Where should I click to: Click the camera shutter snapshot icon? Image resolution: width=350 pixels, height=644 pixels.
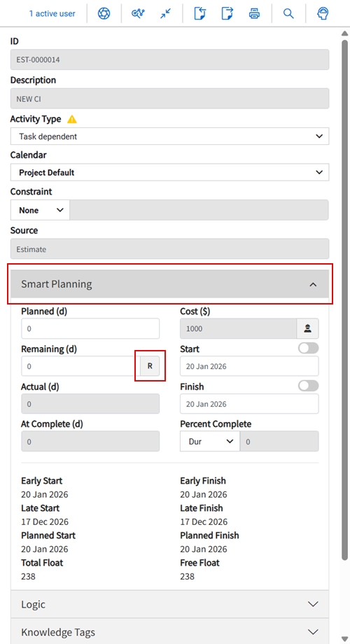tap(104, 13)
